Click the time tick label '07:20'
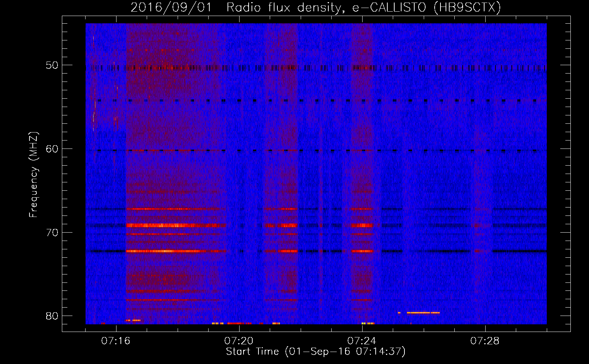589x364 pixels. click(239, 341)
